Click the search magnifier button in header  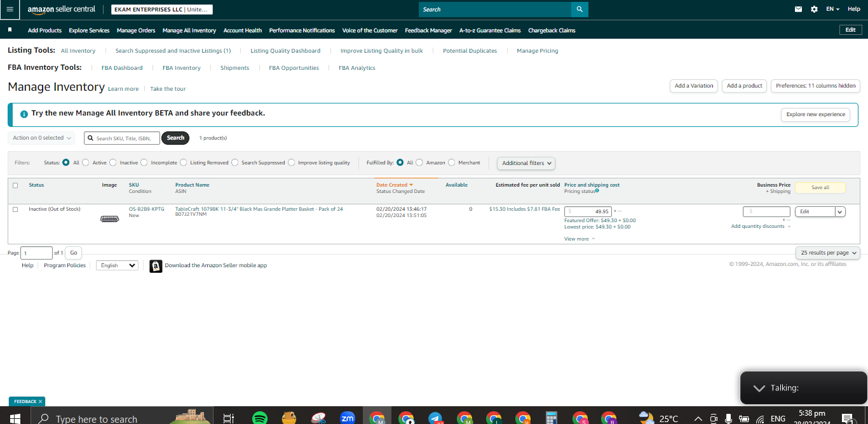580,10
